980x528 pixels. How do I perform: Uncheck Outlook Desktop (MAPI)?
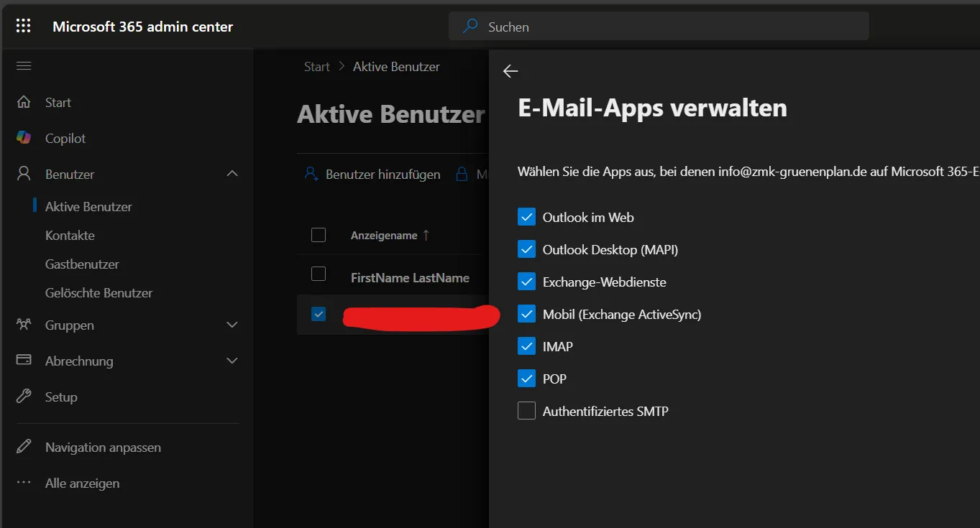pos(527,249)
